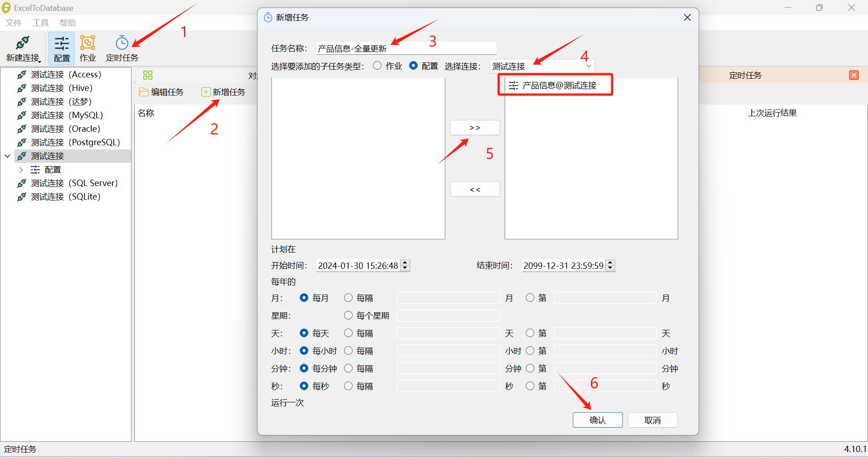This screenshot has width=868, height=458.
Task: Close the 新增任务 dialog
Action: coord(687,17)
